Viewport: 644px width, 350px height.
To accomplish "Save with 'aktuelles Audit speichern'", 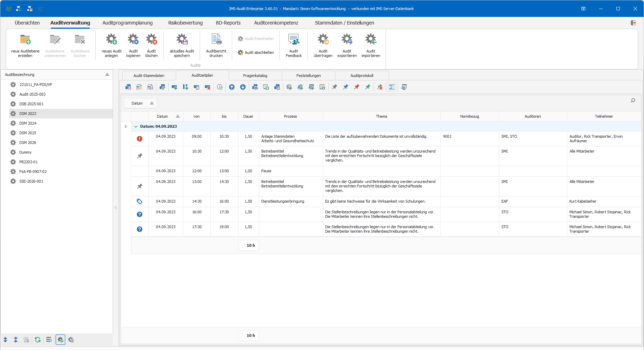I will point(182,46).
